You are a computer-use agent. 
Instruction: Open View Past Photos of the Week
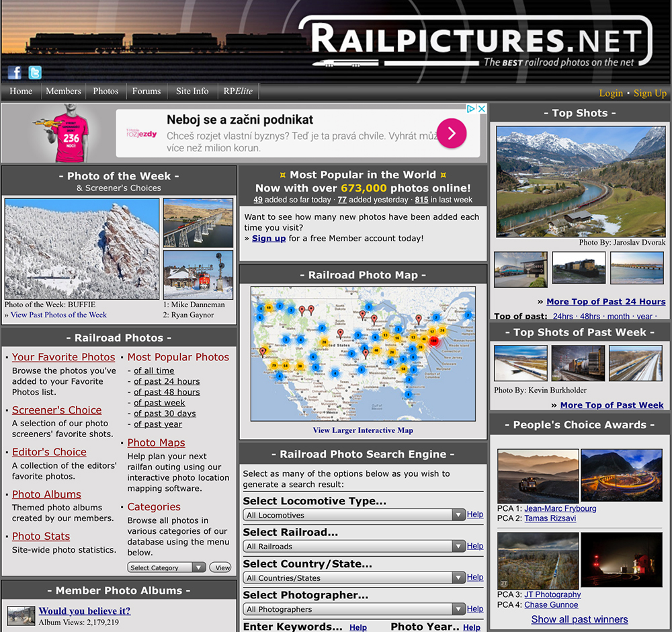pos(58,315)
